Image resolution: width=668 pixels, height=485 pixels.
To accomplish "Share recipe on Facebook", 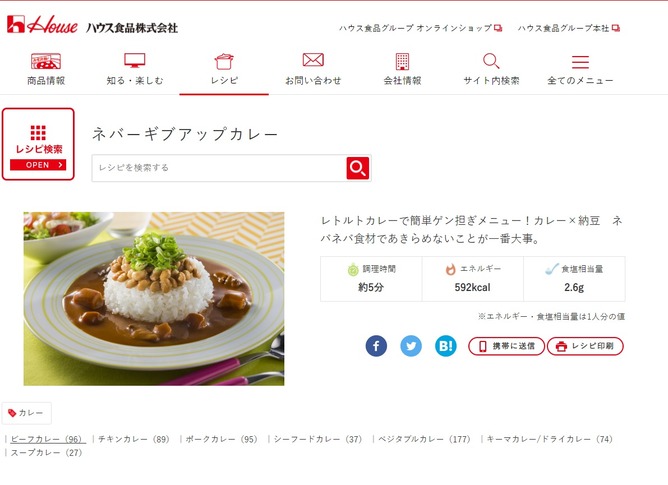I will pyautogui.click(x=376, y=346).
